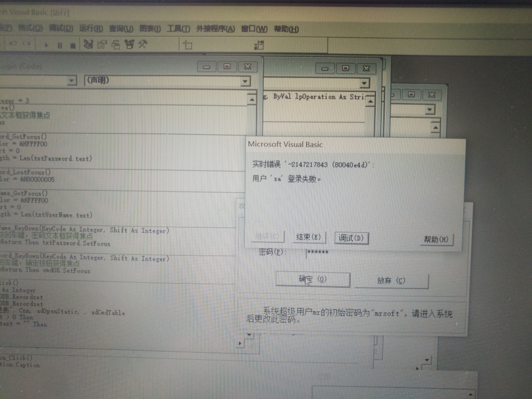Click code line 'lor = &H80000005'
This screenshot has height=399, width=532.
click(27, 179)
